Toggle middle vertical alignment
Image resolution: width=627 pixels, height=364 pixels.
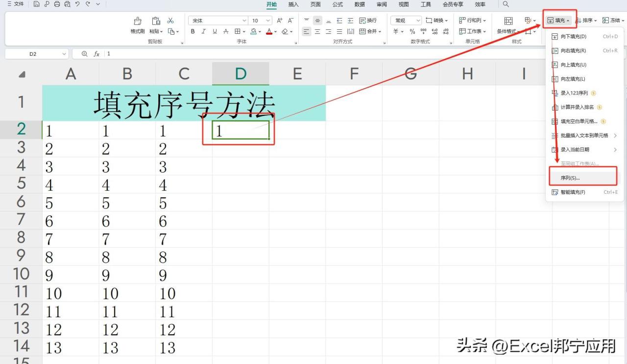click(317, 21)
